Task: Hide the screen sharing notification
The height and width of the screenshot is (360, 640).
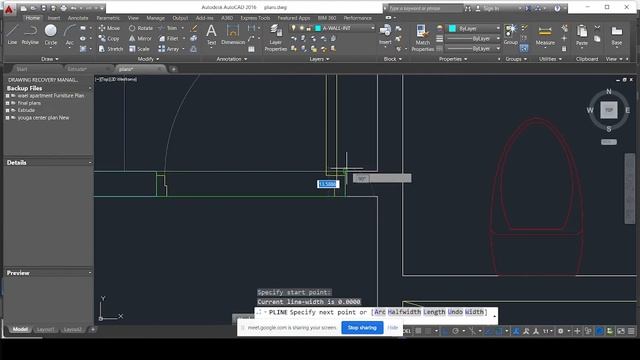Action: click(x=393, y=328)
